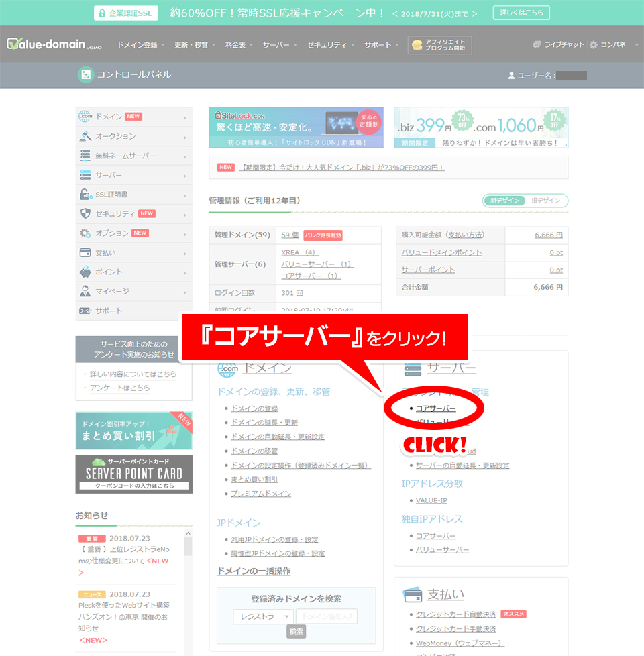The height and width of the screenshot is (656, 644).
Task: Click the auction gavel icon in sidebar
Action: (x=85, y=136)
